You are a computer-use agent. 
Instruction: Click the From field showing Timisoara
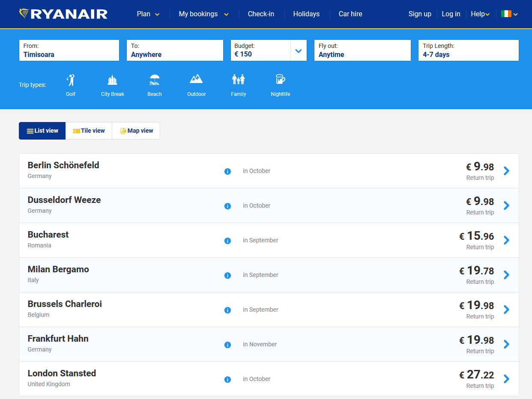(69, 51)
